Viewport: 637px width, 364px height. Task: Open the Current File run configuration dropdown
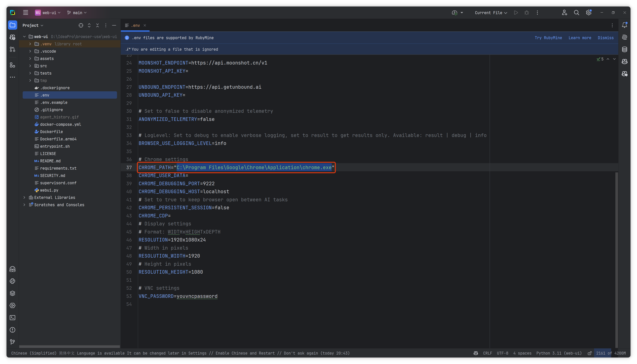click(x=491, y=13)
